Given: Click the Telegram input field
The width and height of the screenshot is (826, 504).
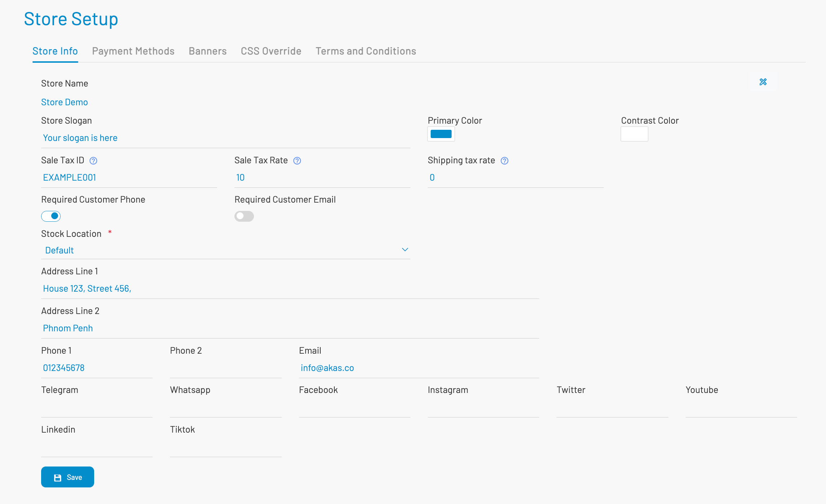Looking at the screenshot, I should pos(97,408).
